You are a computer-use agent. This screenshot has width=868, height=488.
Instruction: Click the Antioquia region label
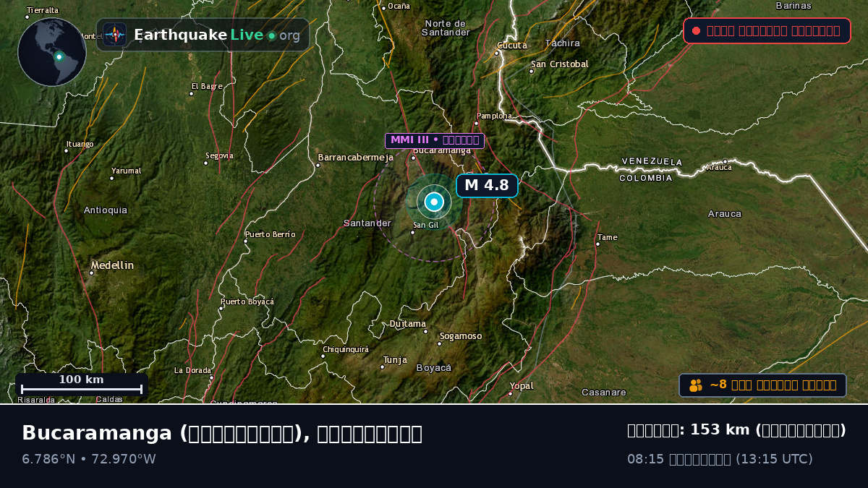(x=106, y=210)
